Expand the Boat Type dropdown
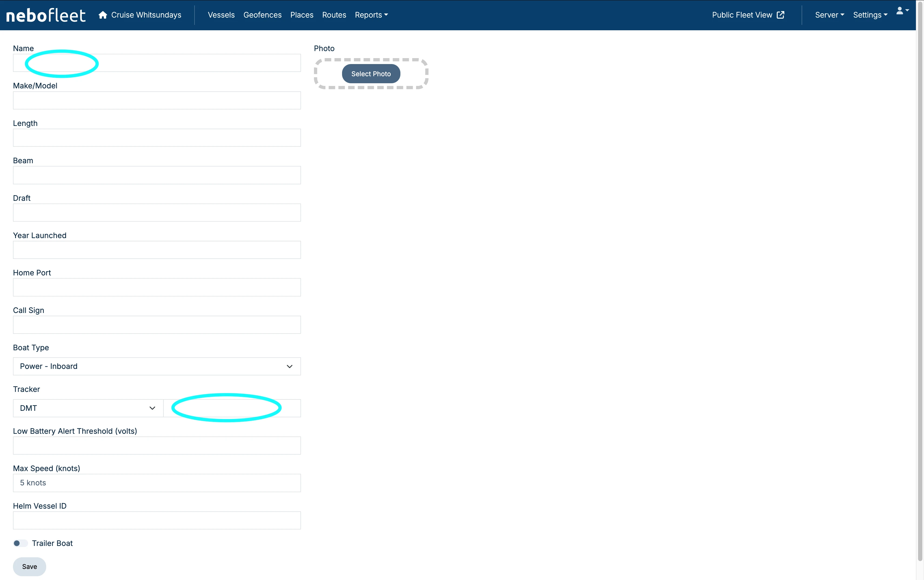924x580 pixels. pyautogui.click(x=156, y=366)
